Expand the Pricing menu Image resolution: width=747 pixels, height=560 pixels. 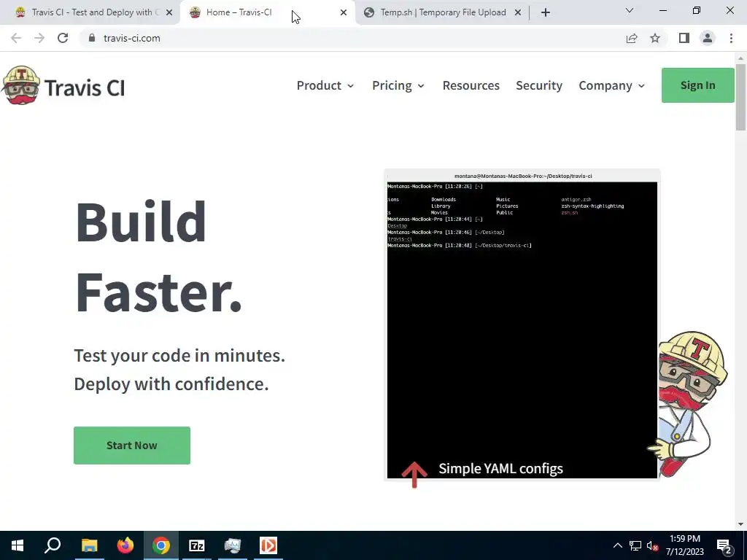point(398,86)
